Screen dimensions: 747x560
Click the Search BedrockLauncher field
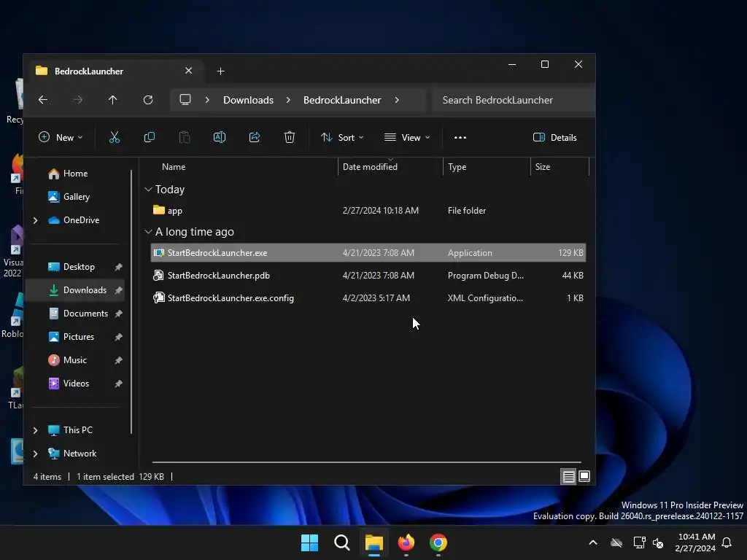(514, 100)
